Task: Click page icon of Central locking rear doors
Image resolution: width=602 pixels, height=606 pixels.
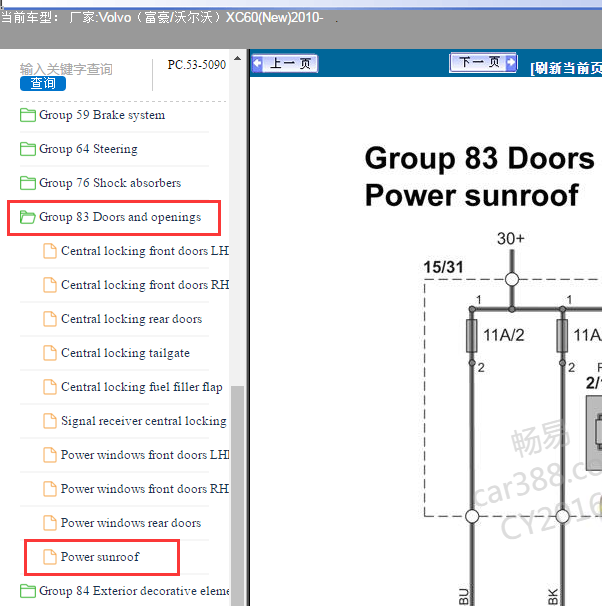Action: pyautogui.click(x=49, y=319)
